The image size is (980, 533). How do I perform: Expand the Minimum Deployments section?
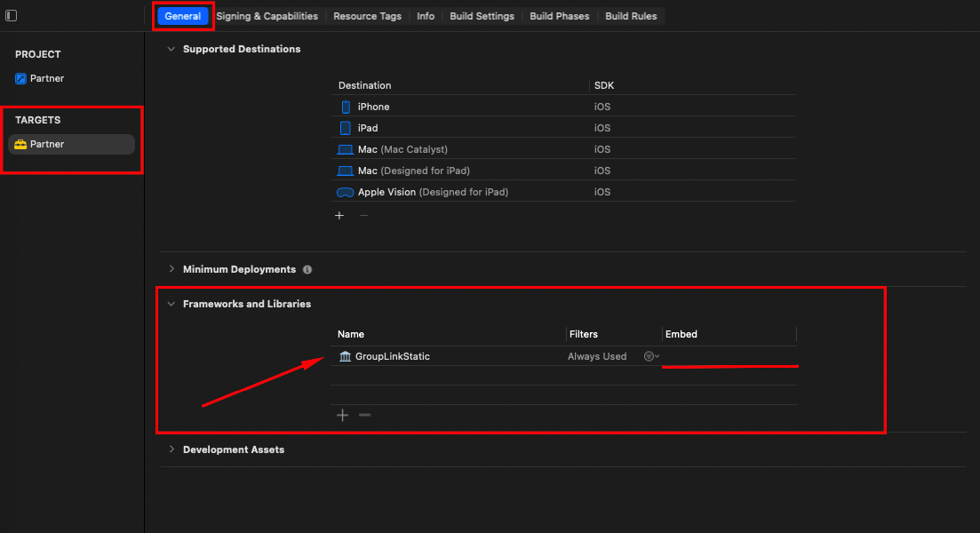click(x=171, y=269)
